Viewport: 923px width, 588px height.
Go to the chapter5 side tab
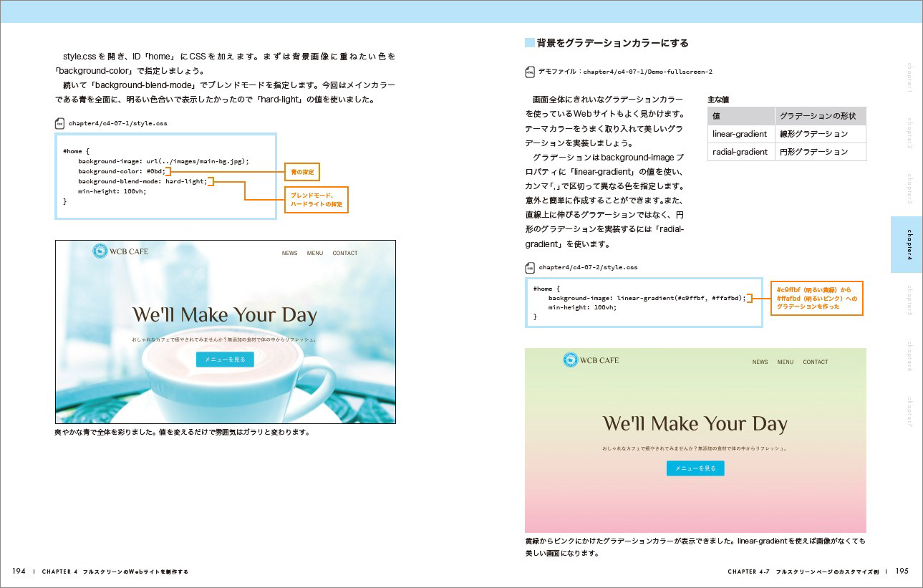(909, 301)
